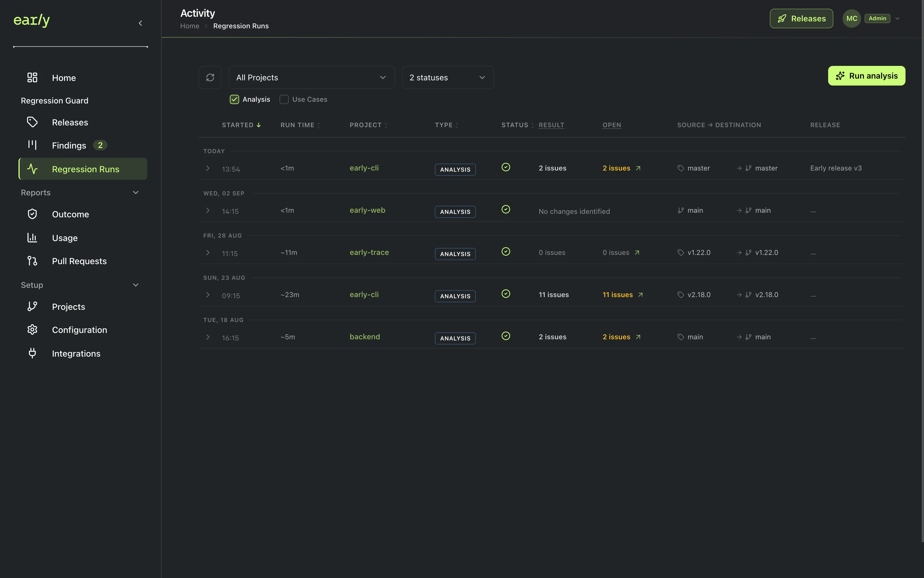This screenshot has height=578, width=924.
Task: Expand the 09:15 early-cli run row
Action: (x=208, y=295)
